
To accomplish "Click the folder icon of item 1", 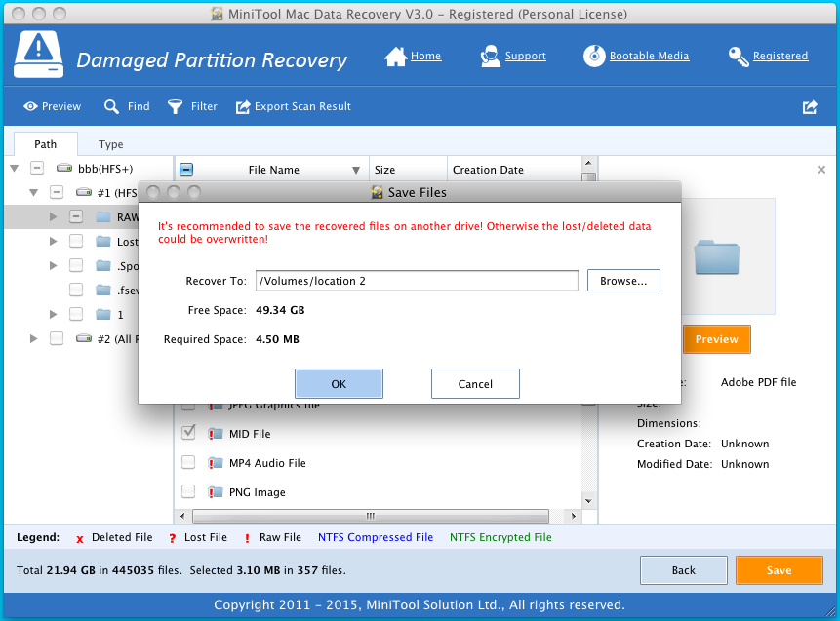I will tap(103, 314).
